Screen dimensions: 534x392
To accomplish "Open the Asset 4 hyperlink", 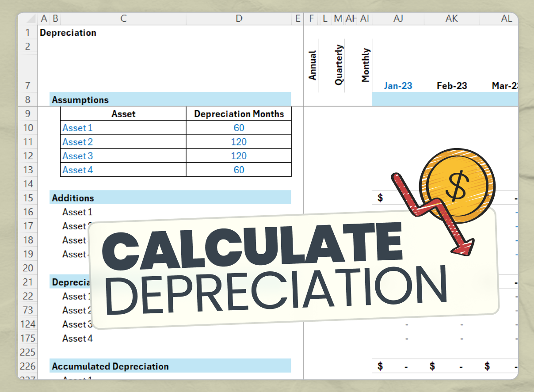I will [77, 170].
